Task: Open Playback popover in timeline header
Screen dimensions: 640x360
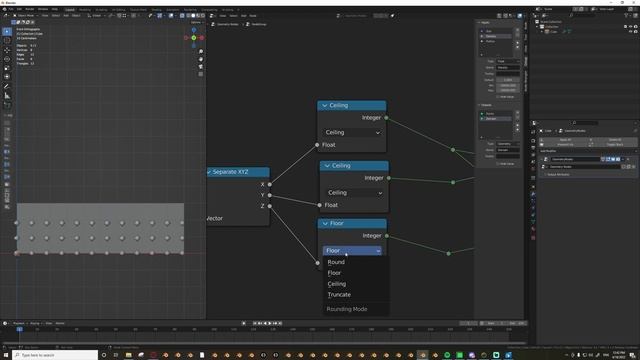Action: tap(19, 323)
